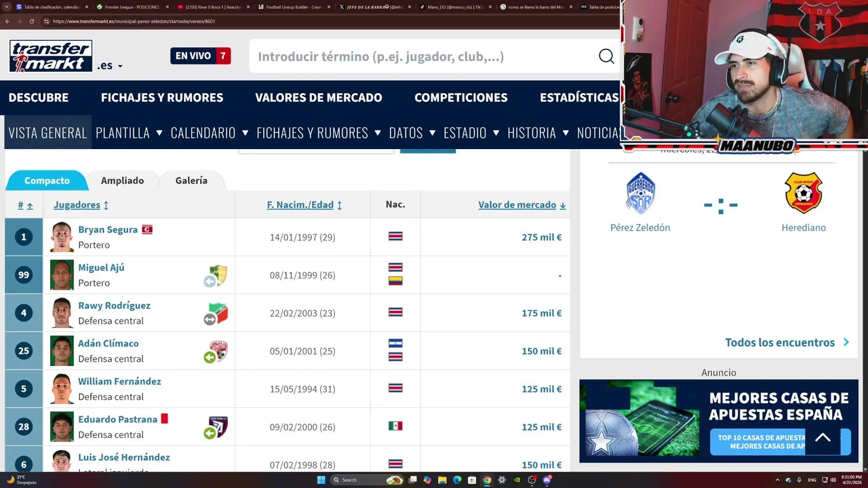868x488 pixels.
Task: Click Eduardo Pastrana's Mexico flag
Action: click(x=395, y=426)
